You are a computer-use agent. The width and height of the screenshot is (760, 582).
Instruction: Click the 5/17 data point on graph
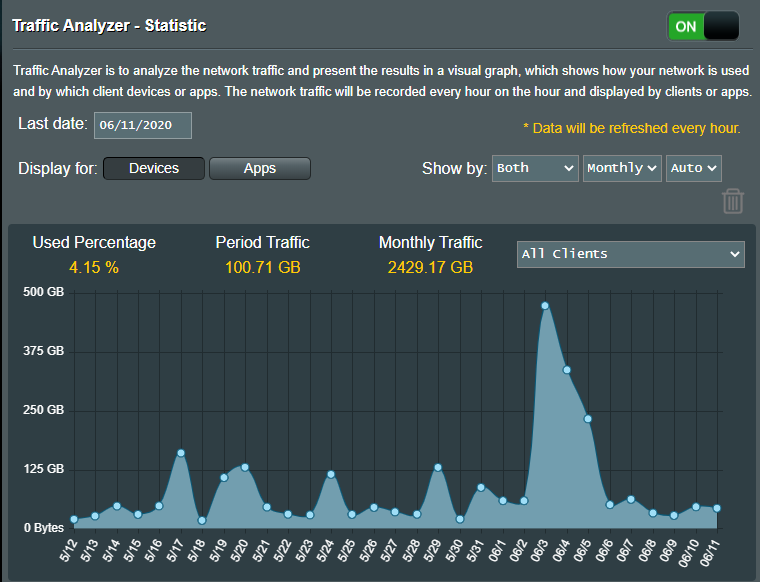click(181, 453)
